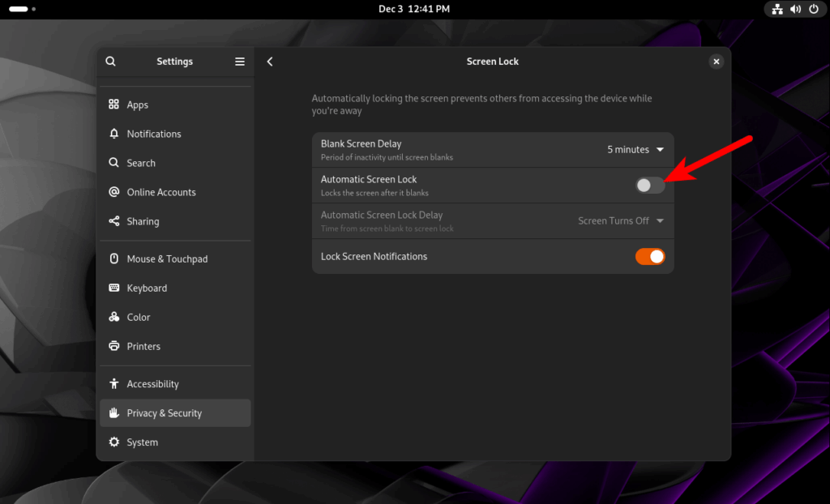
Task: Open the Mouse & Touchpad settings
Action: (x=175, y=258)
